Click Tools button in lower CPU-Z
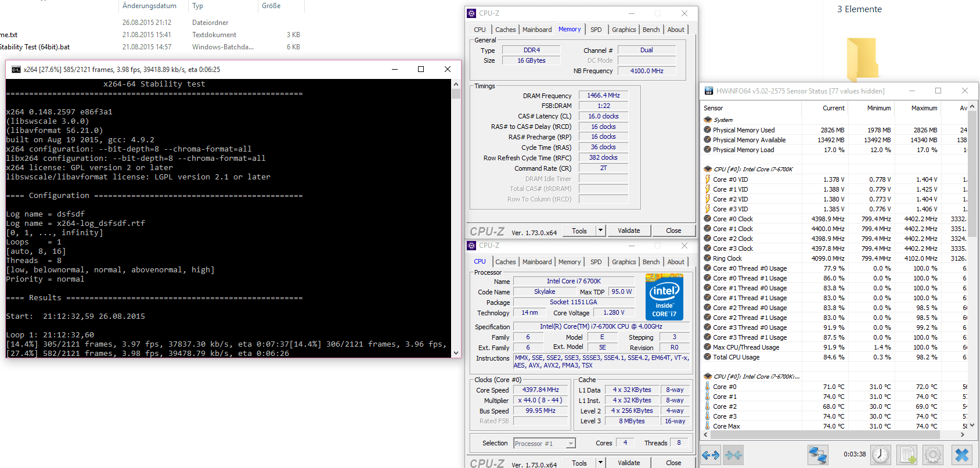 tap(579, 463)
